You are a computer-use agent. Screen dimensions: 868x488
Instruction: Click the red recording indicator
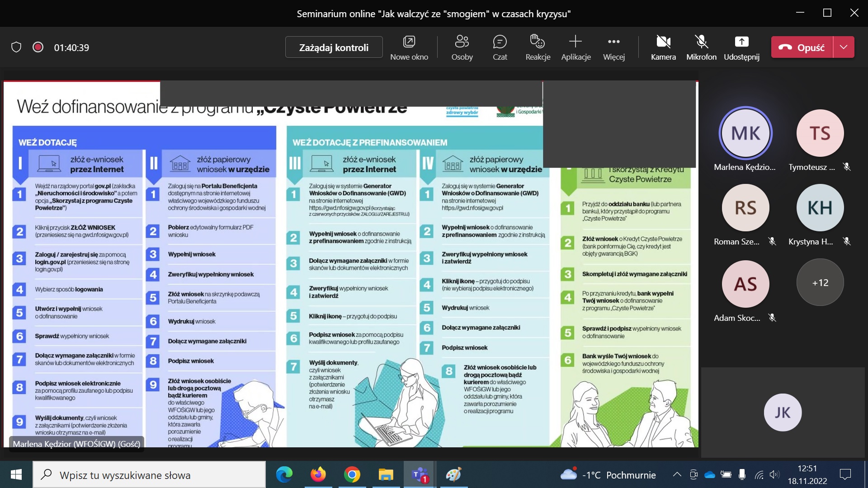pos(38,47)
